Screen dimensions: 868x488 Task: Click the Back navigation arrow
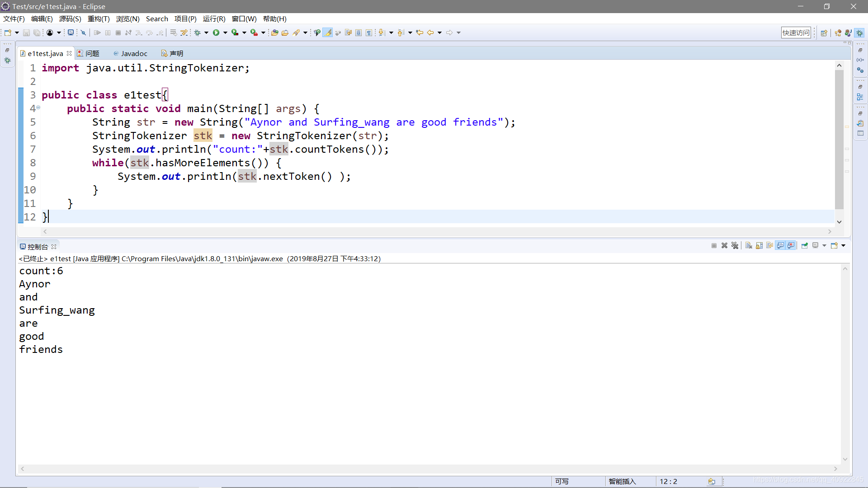pyautogui.click(x=430, y=33)
